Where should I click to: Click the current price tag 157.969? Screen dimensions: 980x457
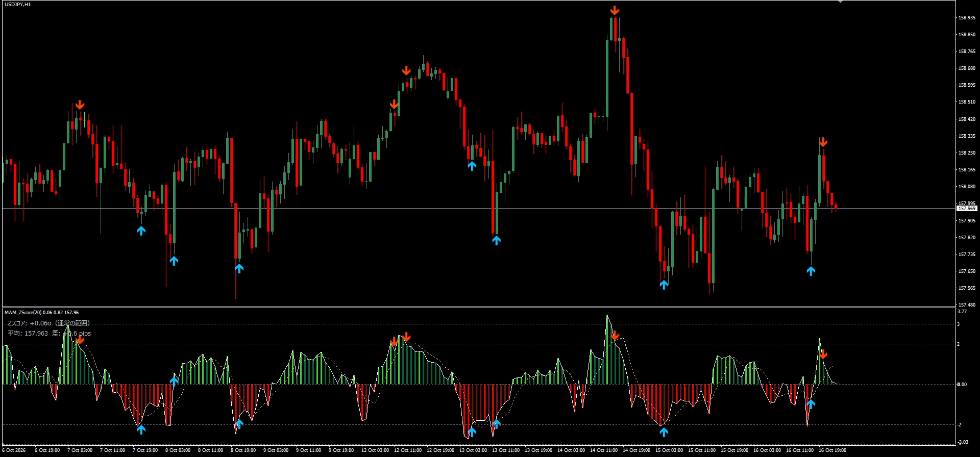(x=966, y=209)
